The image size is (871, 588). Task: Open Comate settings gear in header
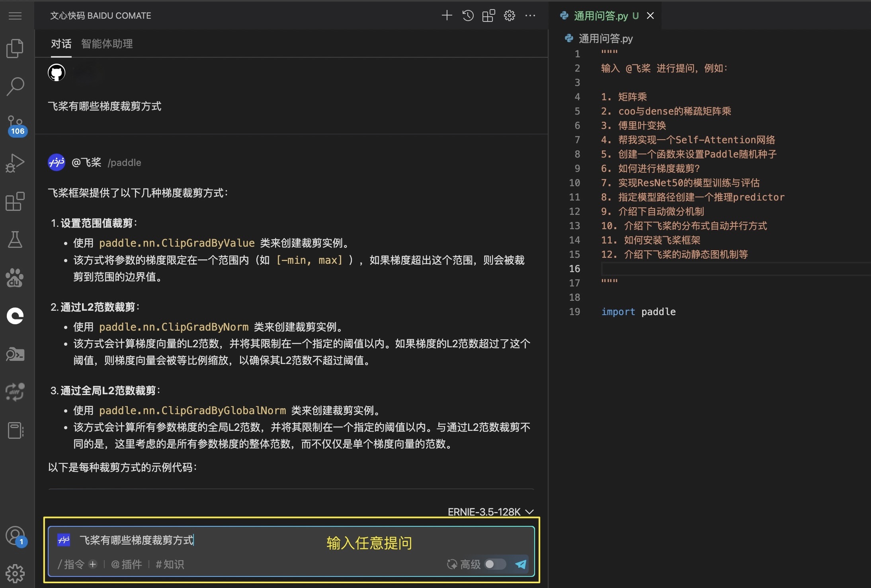(x=509, y=16)
